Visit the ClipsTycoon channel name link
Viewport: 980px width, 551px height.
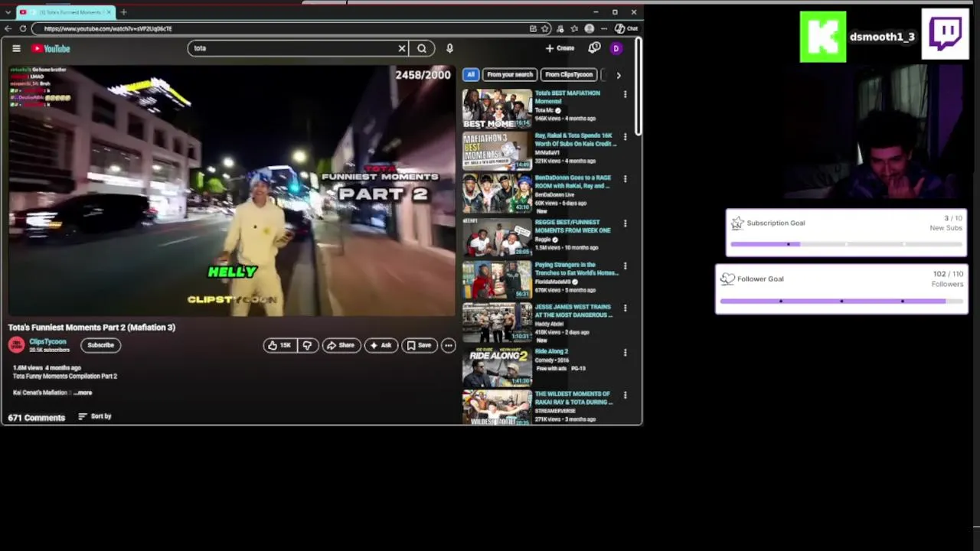(x=47, y=341)
